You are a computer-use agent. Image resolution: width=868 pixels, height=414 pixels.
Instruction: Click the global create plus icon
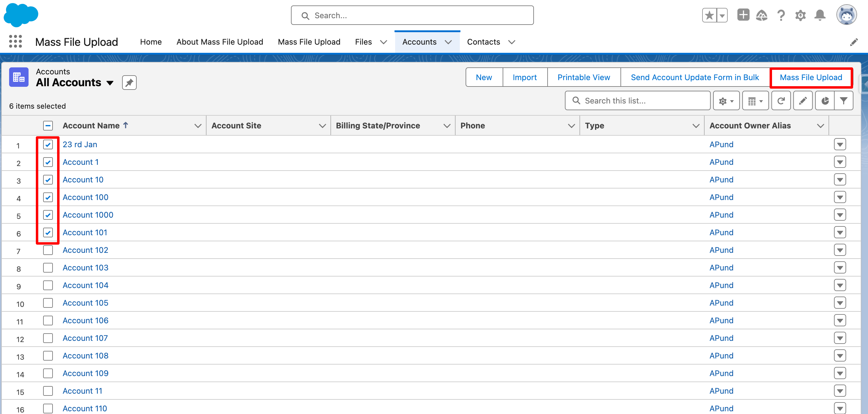pyautogui.click(x=743, y=15)
